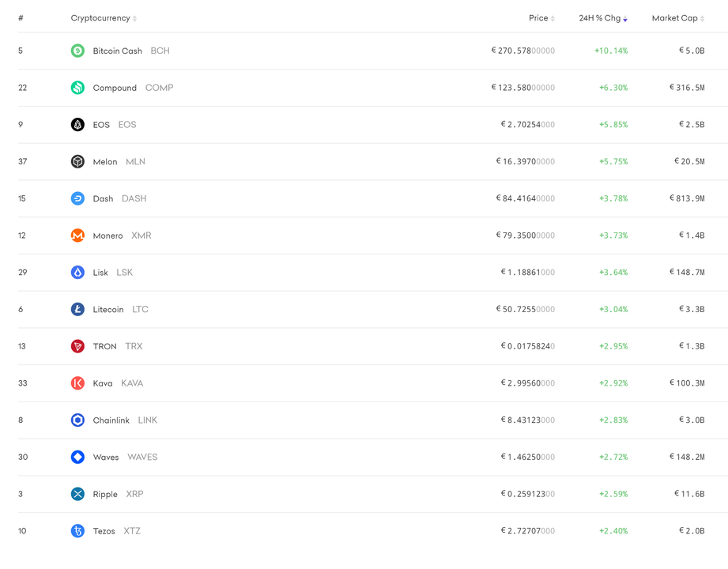Click the red TRON icon
This screenshot has height=569, width=728.
(77, 346)
